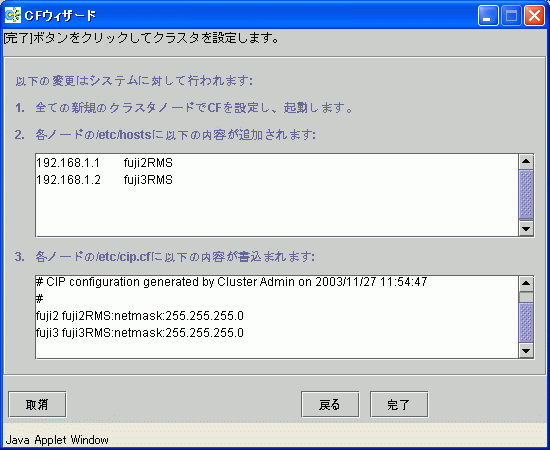Click step 2 heading mentioning /etc/hosts

(165, 135)
